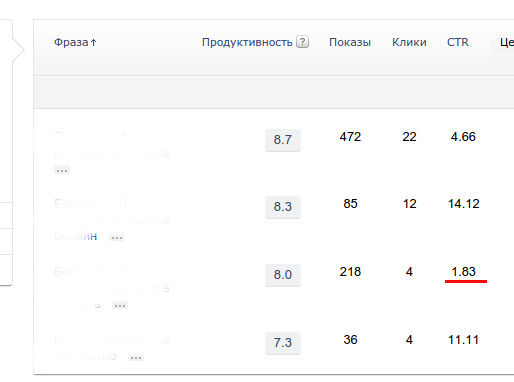Viewport: 514px width, 382px height.
Task: Expand the ellipsis after the word онлайн
Action: coord(117,237)
